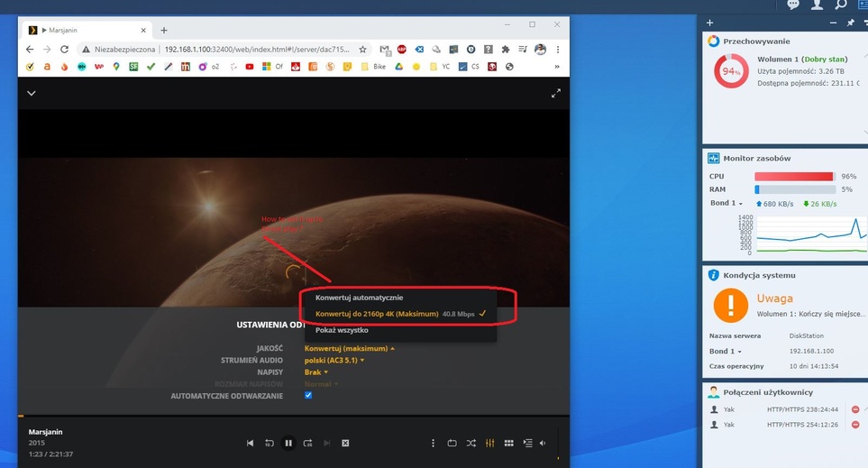Skip to previous item in player
Screen dimensions: 868x468
coord(251,443)
